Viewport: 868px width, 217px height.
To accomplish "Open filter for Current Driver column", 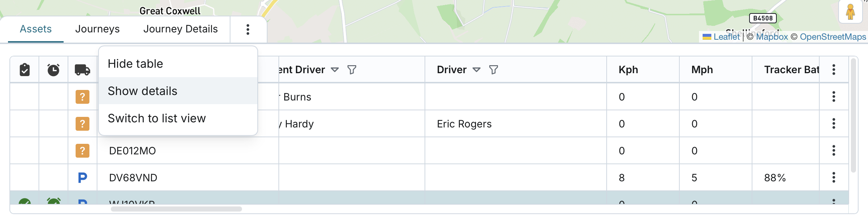I will [351, 70].
